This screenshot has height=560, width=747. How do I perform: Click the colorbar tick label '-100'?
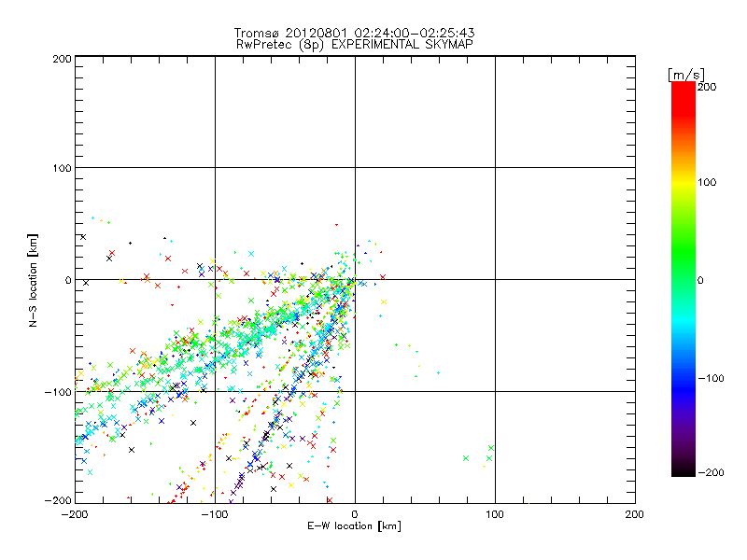pos(711,379)
